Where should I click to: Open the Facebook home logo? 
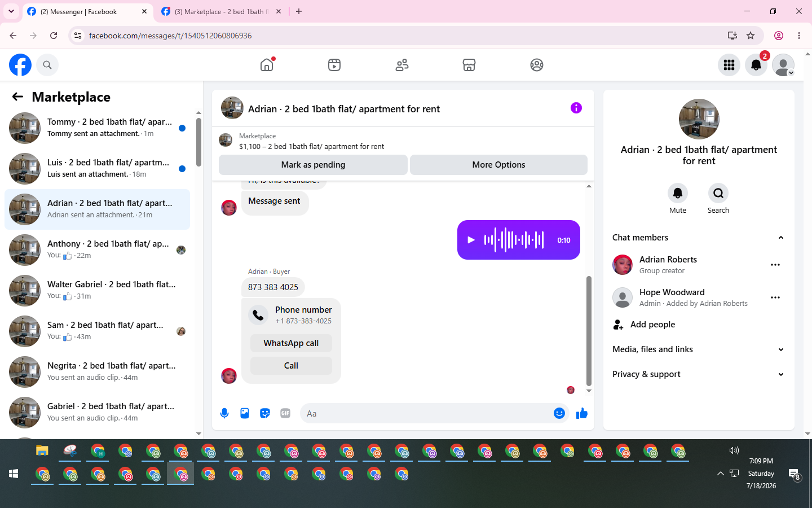(x=20, y=65)
